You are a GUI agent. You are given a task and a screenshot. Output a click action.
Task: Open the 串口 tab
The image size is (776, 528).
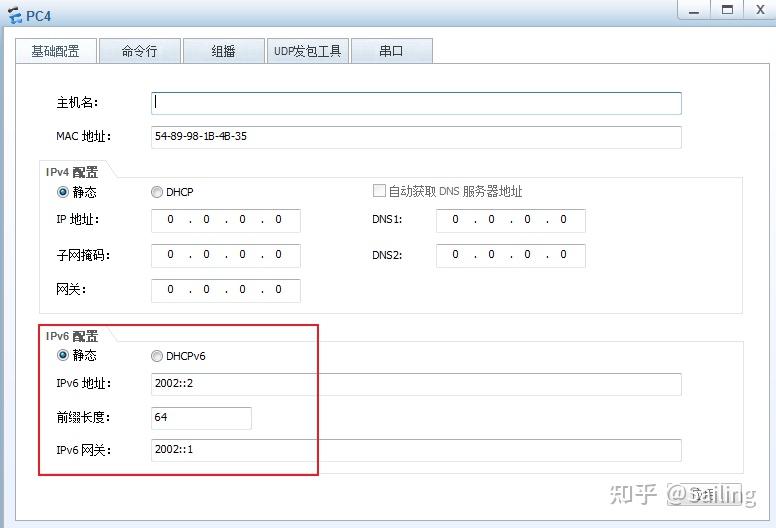(391, 51)
